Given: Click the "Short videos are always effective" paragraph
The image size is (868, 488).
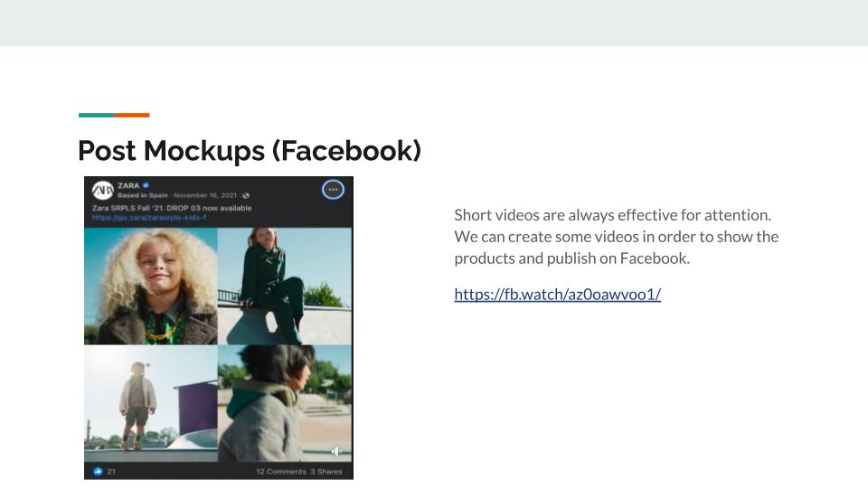Looking at the screenshot, I should coord(616,237).
